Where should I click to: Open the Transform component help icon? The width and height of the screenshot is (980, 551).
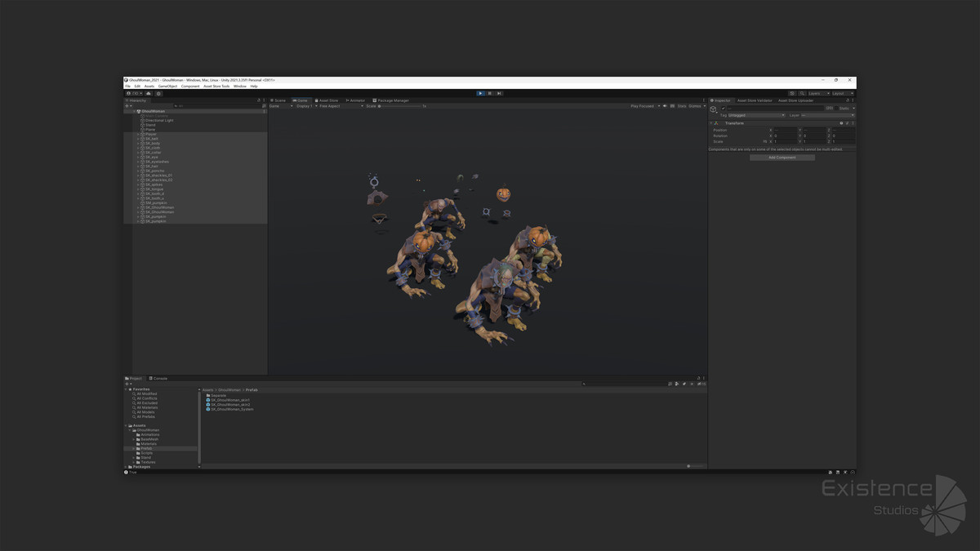pos(841,123)
